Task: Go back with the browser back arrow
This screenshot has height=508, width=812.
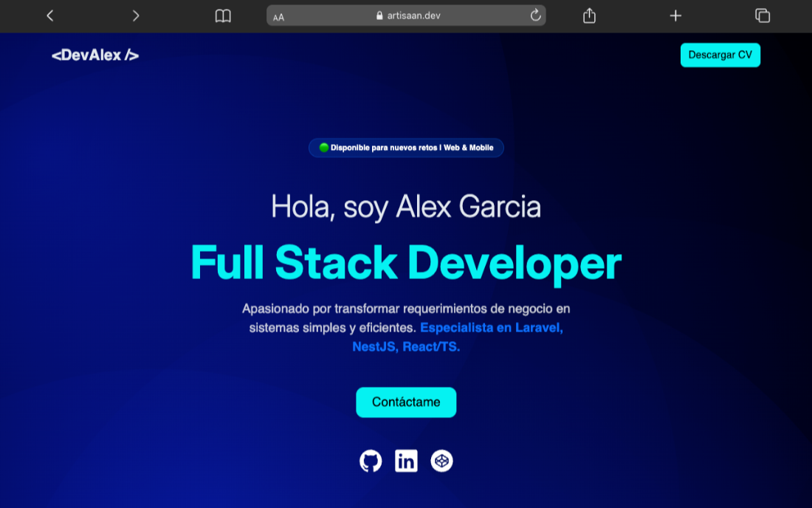Action: [50, 16]
